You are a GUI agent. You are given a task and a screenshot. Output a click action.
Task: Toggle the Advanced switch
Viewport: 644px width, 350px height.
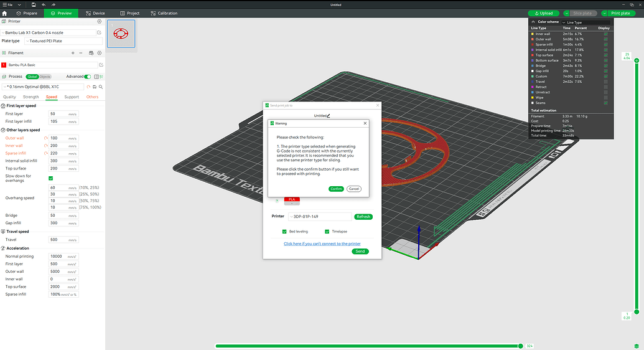point(88,77)
